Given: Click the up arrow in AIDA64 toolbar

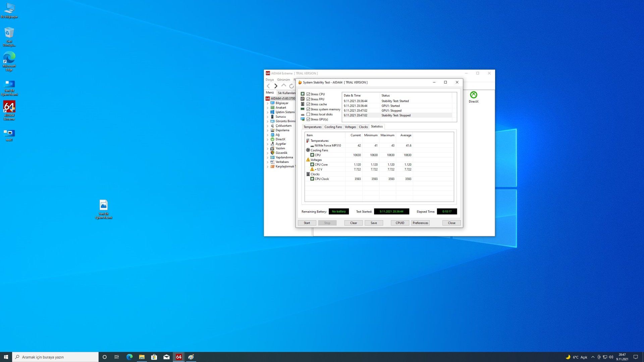Looking at the screenshot, I should [284, 86].
